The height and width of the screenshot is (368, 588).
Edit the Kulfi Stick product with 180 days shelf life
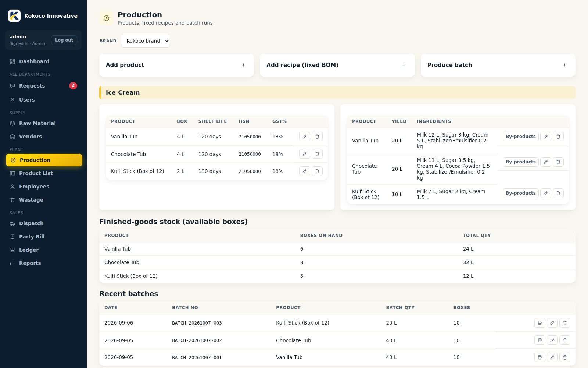(305, 171)
